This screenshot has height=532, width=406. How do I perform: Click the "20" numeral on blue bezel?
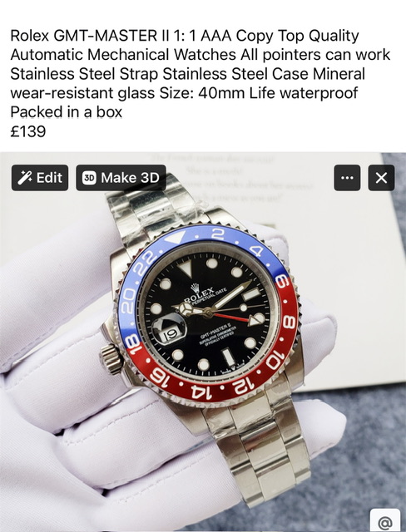(127, 302)
